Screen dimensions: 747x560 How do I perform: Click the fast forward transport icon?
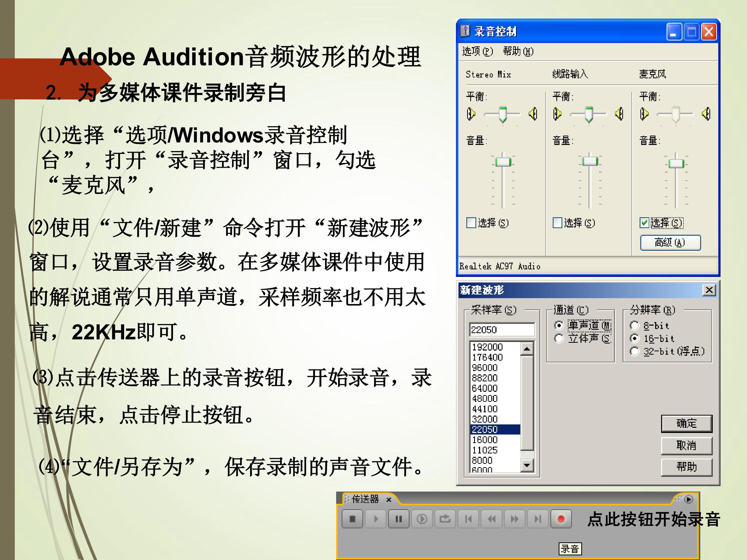(x=515, y=519)
